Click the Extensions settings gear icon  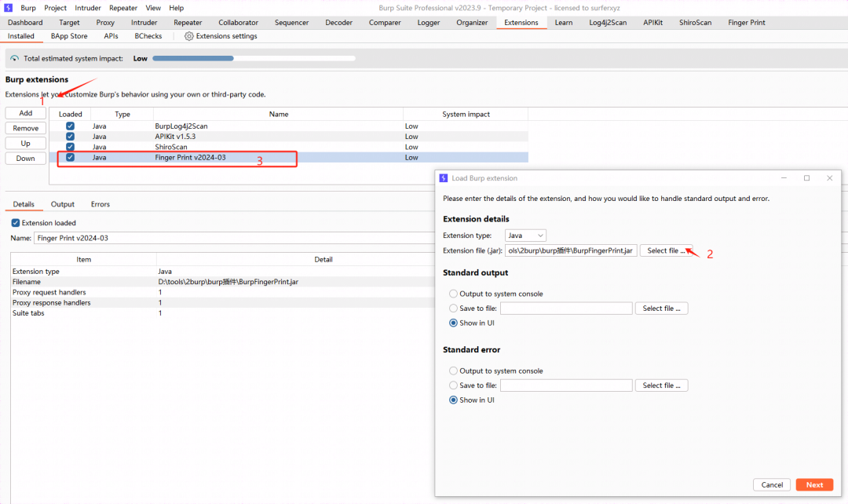coord(188,36)
